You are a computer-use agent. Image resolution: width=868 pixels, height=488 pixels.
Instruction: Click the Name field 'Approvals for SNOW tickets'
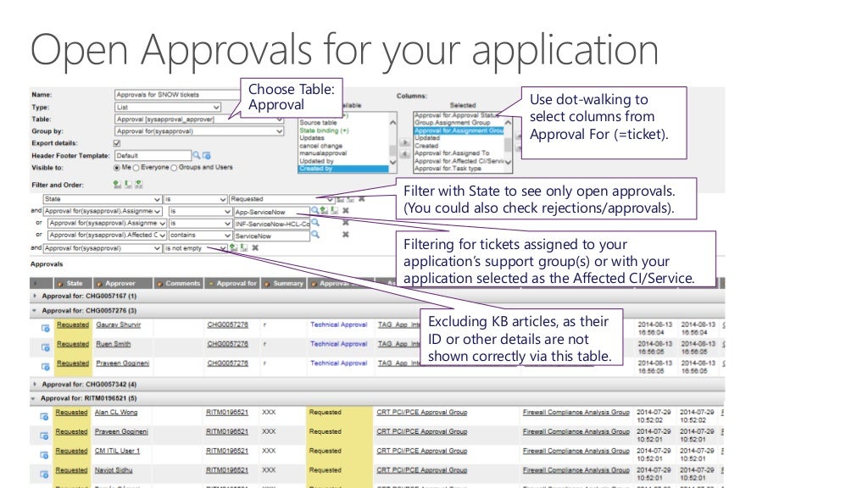pos(178,95)
